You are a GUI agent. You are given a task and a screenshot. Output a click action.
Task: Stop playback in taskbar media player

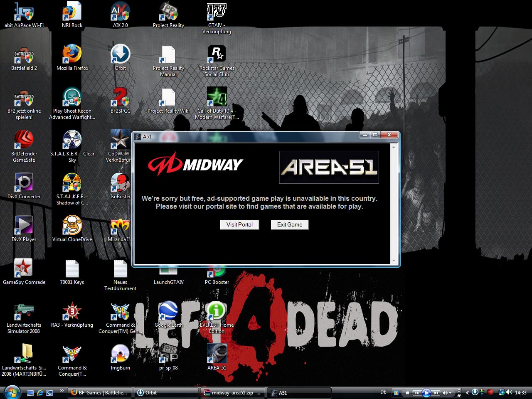point(407,393)
